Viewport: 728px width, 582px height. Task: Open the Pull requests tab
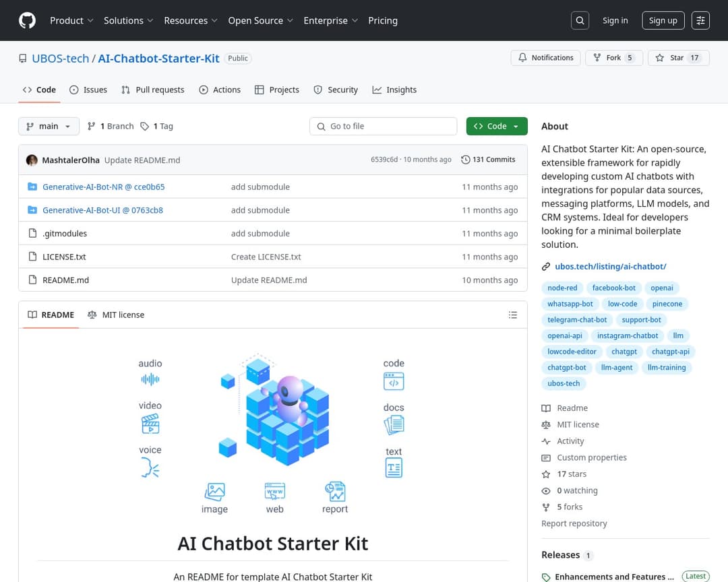(153, 90)
